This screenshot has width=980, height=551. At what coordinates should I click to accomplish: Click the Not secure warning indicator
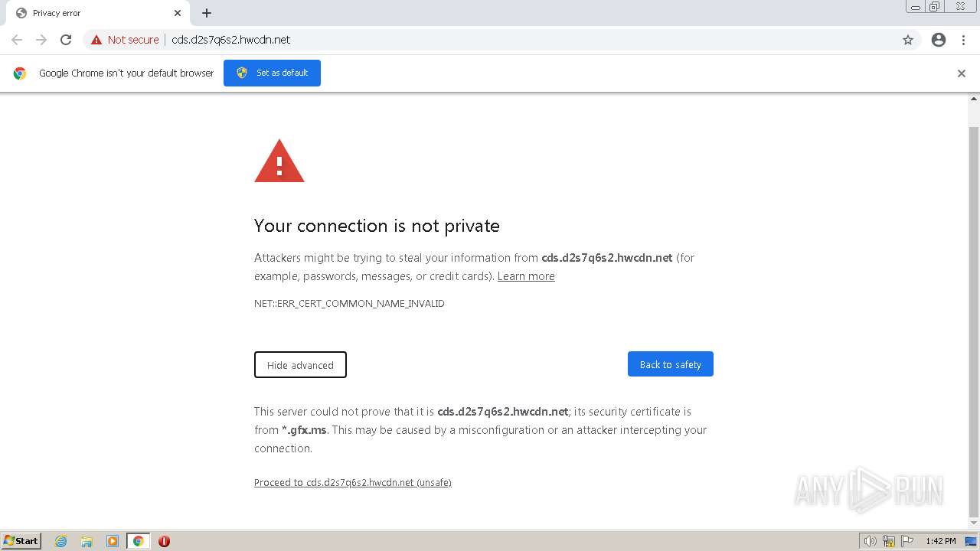click(125, 40)
